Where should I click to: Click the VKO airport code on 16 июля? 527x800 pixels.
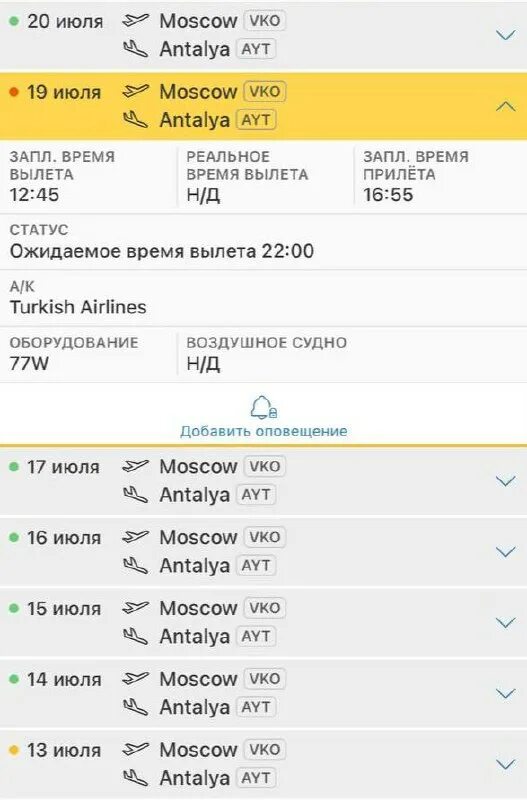pos(264,537)
